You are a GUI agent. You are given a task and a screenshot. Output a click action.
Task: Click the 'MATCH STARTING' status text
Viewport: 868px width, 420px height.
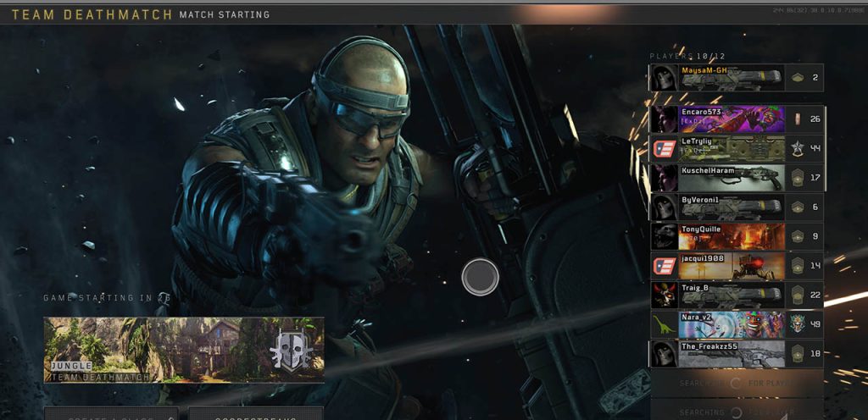coord(224,15)
